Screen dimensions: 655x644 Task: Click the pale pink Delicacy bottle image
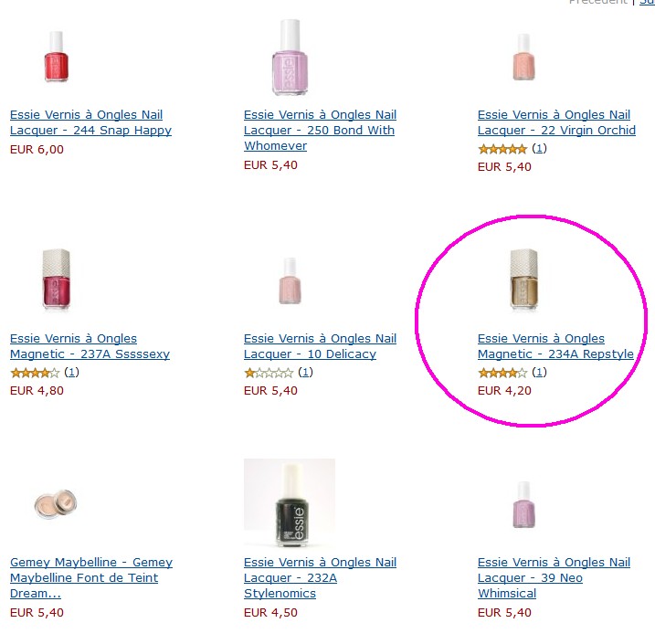(290, 280)
